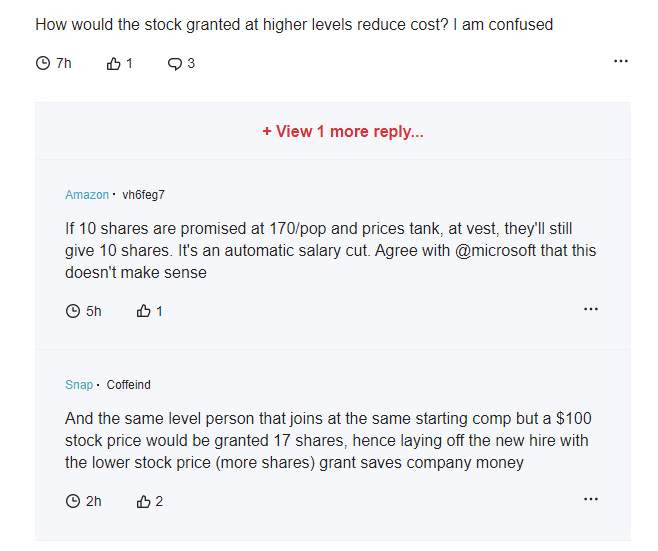This screenshot has width=658, height=551.
Task: Open more options on Snap reply
Action: pos(591,499)
